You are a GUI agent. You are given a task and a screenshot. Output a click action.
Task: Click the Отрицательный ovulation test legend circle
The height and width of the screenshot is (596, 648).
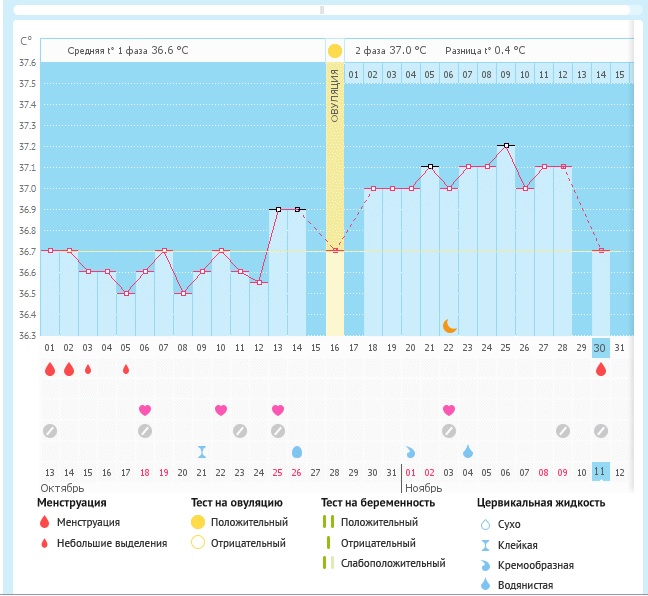click(x=198, y=543)
